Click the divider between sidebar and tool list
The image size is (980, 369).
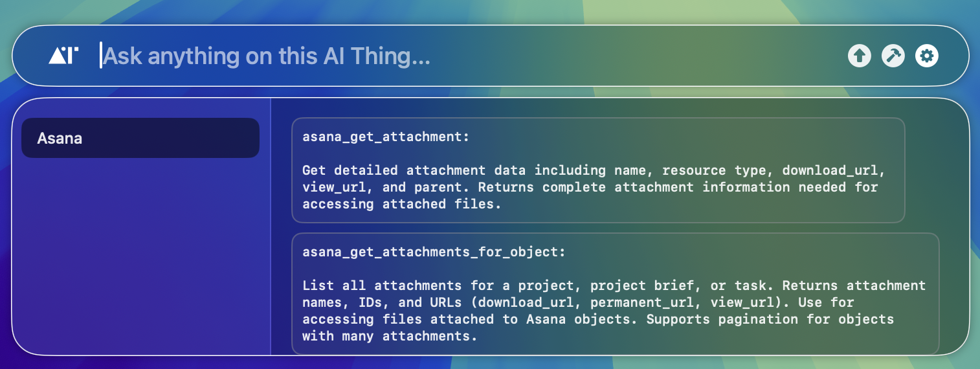point(271,227)
